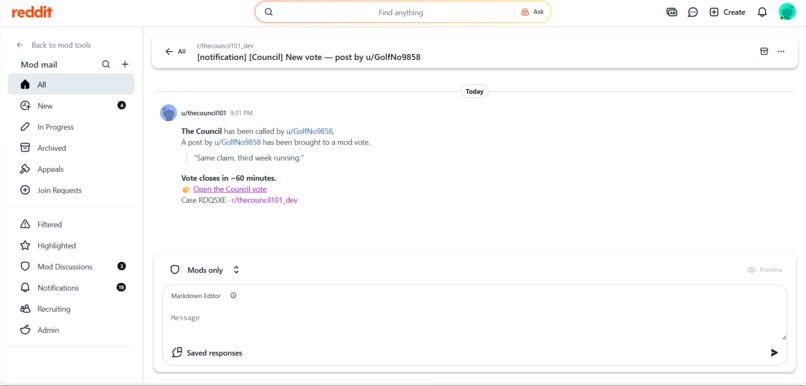
Task: Click the warning triangle icon beside Filtered
Action: click(x=25, y=224)
